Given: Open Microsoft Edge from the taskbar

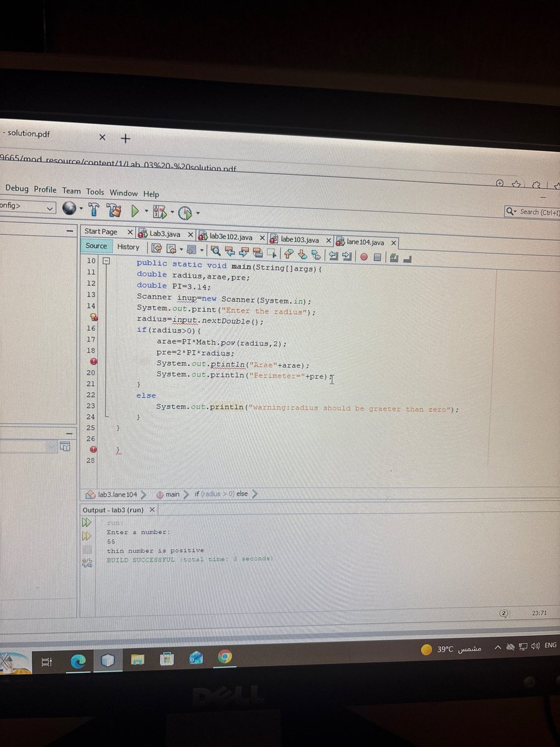Looking at the screenshot, I should point(77,662).
